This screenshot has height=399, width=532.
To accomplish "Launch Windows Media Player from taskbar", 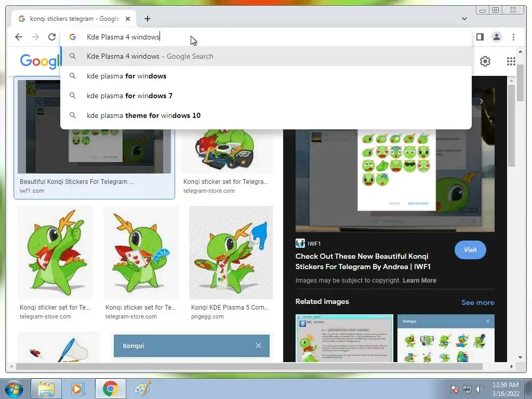I will 78,389.
